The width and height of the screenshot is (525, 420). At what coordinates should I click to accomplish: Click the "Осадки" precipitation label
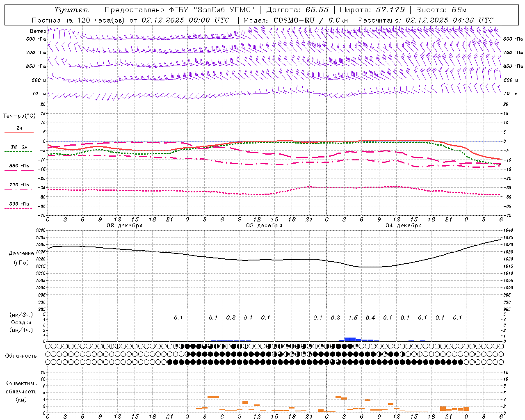[x=21, y=322]
